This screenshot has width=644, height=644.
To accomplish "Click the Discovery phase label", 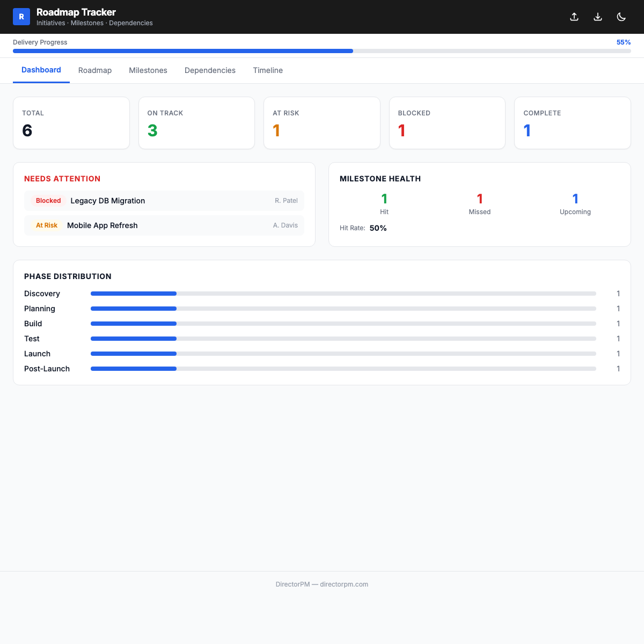I will [42, 294].
